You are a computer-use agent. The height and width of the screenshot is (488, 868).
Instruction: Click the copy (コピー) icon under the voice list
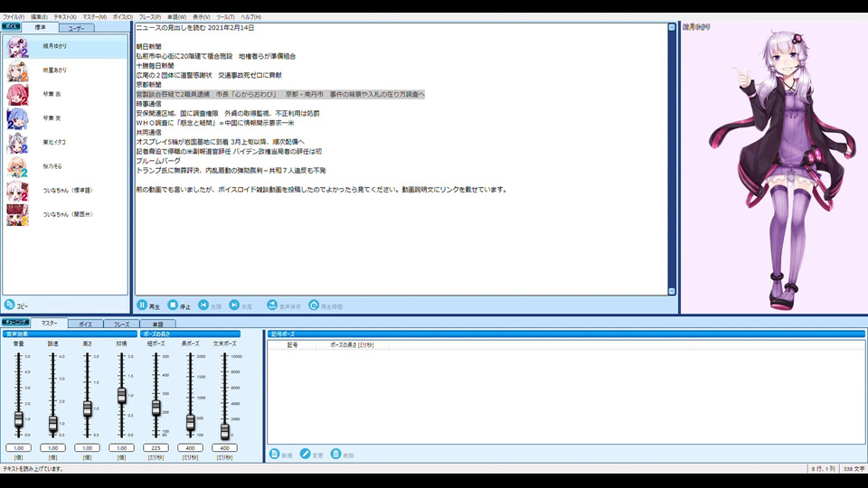(x=9, y=305)
